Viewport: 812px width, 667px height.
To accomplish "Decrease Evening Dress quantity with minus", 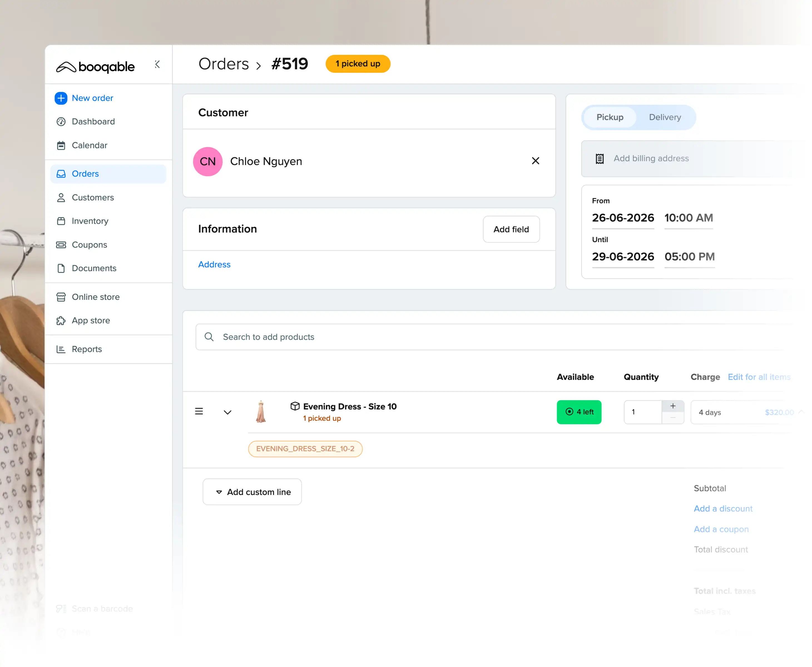I will click(x=673, y=418).
